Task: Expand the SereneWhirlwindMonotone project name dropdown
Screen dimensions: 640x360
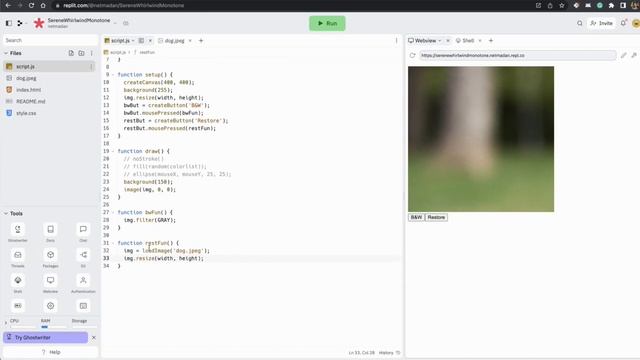Action: (115, 23)
